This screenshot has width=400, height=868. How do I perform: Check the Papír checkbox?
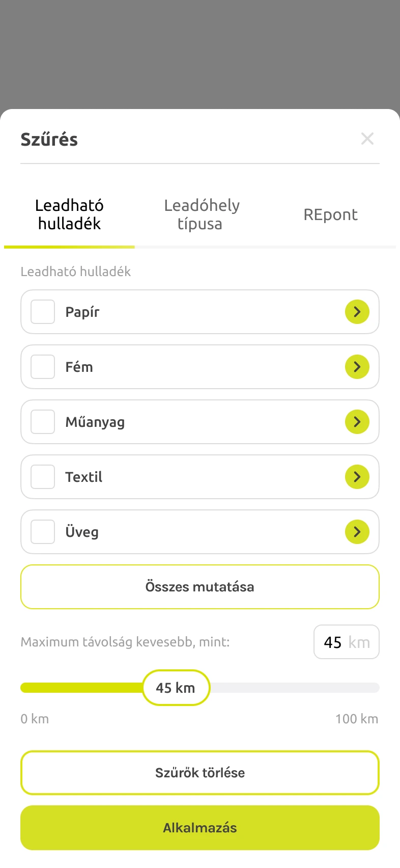coord(43,312)
